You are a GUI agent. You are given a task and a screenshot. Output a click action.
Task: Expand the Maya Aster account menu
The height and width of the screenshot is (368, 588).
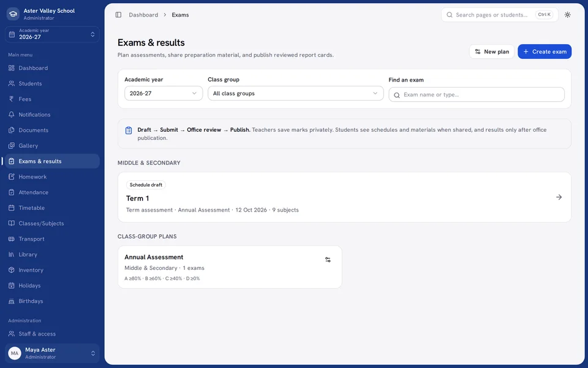tap(52, 353)
